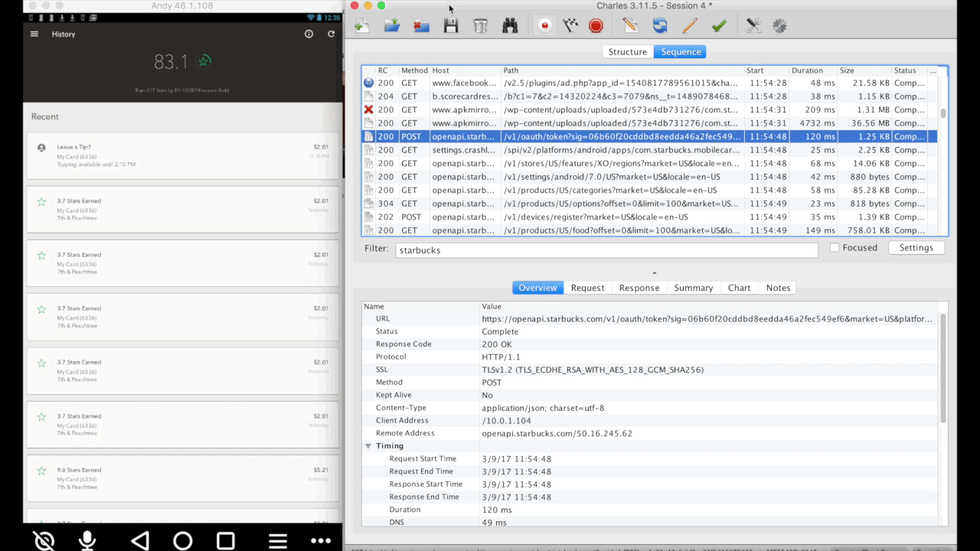
Task: Open the 9.6 Stars Earned history card
Action: tap(182, 480)
